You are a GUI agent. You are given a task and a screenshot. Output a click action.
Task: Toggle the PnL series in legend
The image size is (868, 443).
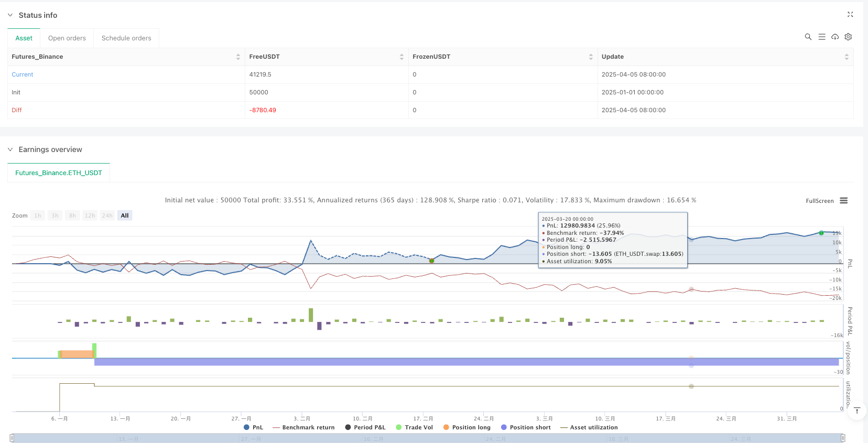(x=253, y=427)
